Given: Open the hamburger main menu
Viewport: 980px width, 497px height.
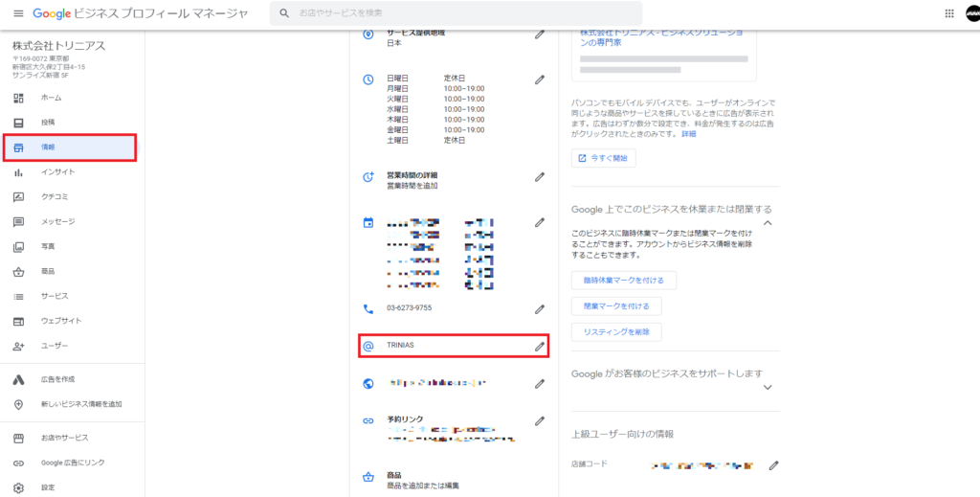Looking at the screenshot, I should 18,13.
